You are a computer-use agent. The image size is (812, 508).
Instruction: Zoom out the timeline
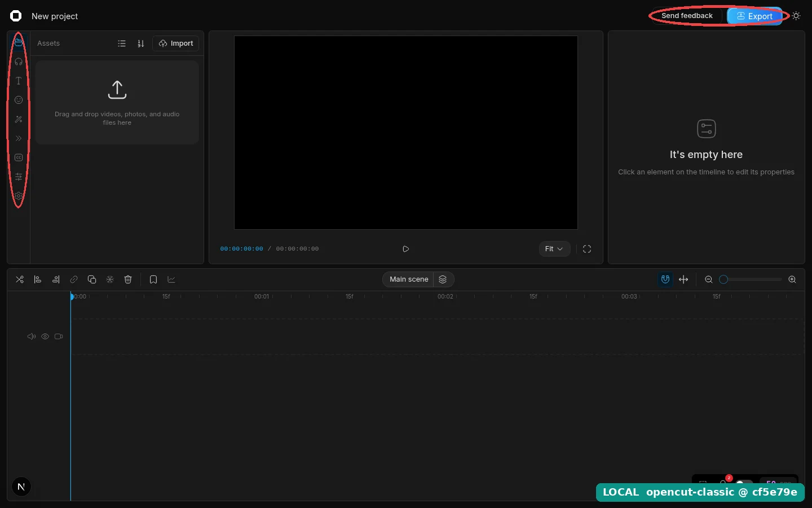(x=709, y=279)
